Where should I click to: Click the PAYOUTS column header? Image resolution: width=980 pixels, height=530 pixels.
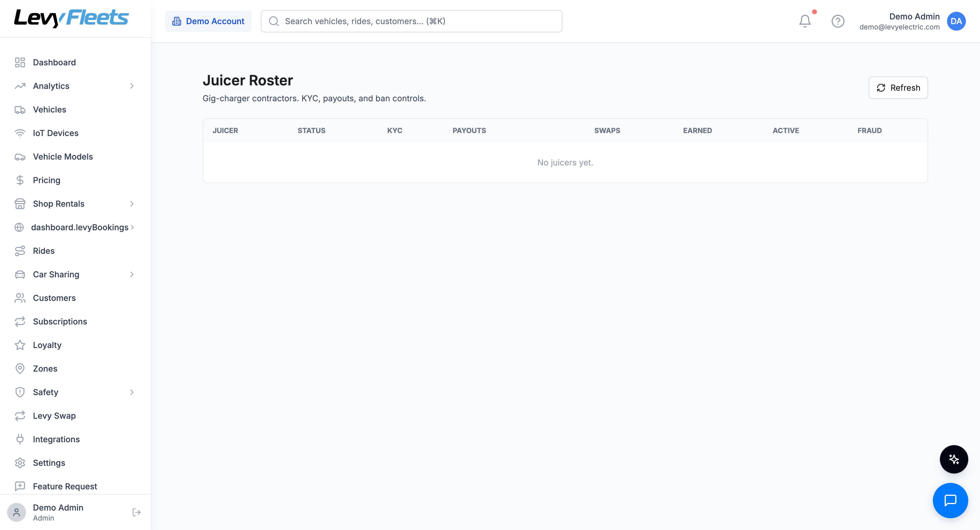[469, 130]
